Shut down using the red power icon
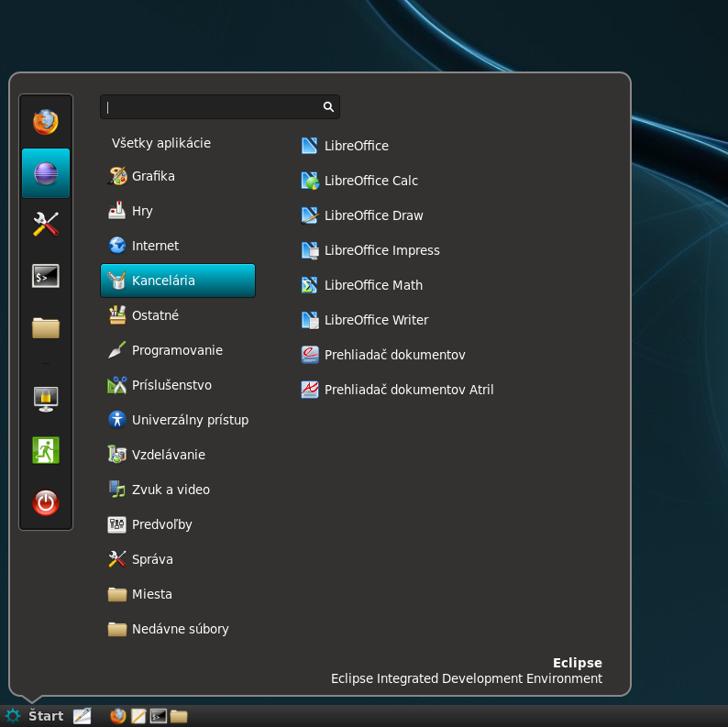The width and height of the screenshot is (728, 727). [x=46, y=502]
